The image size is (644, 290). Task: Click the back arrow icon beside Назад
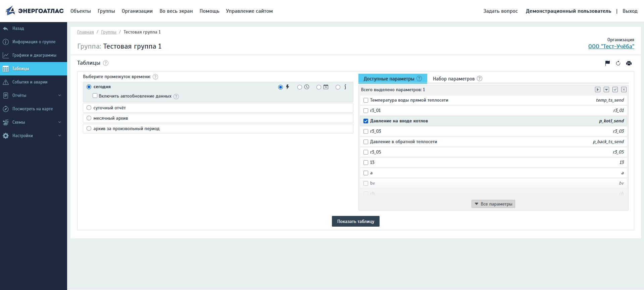(x=5, y=28)
